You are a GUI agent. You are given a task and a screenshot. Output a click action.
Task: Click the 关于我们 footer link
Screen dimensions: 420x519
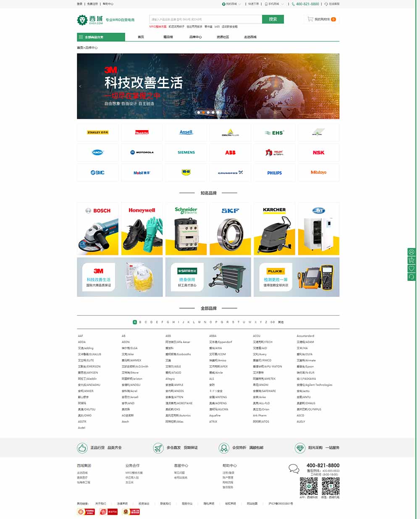click(100, 503)
